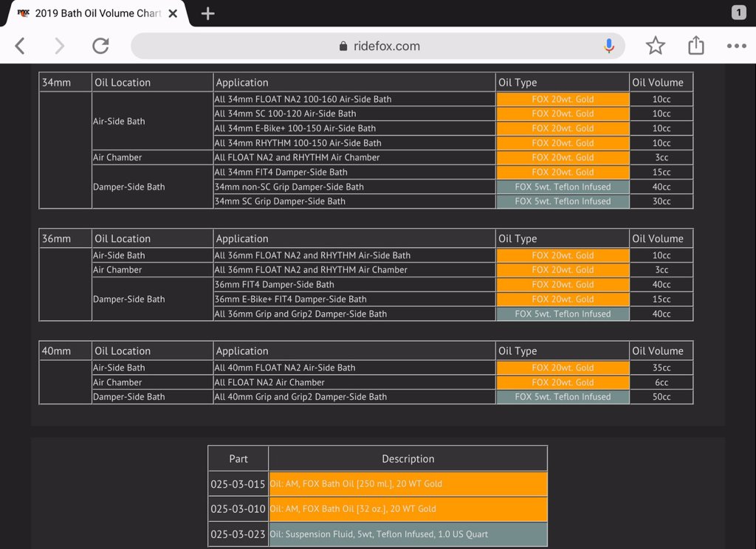Click the padlock site security icon
Image resolution: width=756 pixels, height=549 pixels.
343,46
